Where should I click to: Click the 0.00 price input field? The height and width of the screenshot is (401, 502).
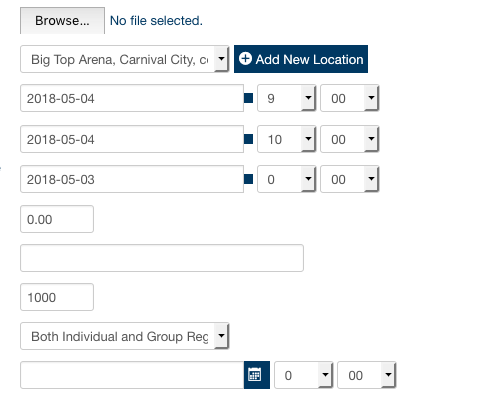click(x=57, y=219)
